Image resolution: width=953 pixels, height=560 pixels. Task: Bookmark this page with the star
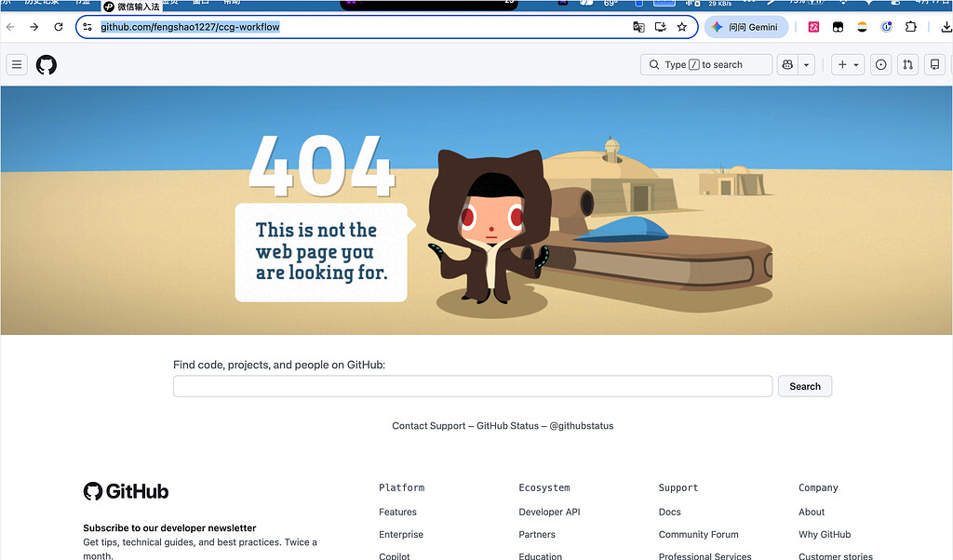(682, 27)
